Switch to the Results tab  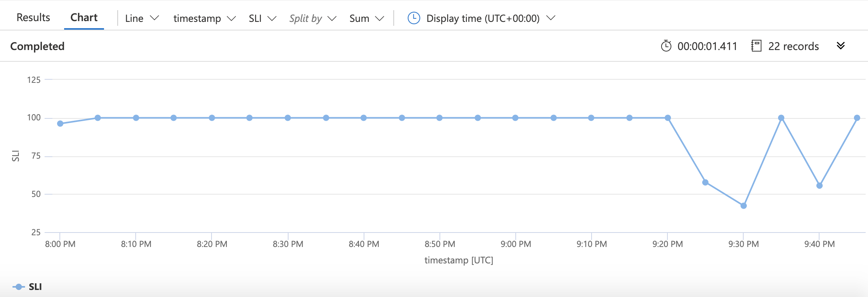point(33,18)
